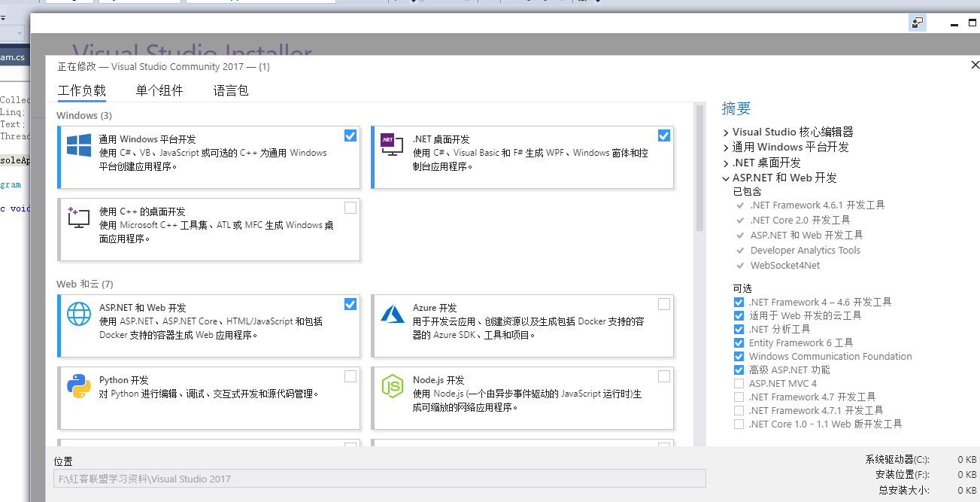Check .NET Framework 4.7 开发工具 option
The width and height of the screenshot is (980, 502).
coord(739,397)
